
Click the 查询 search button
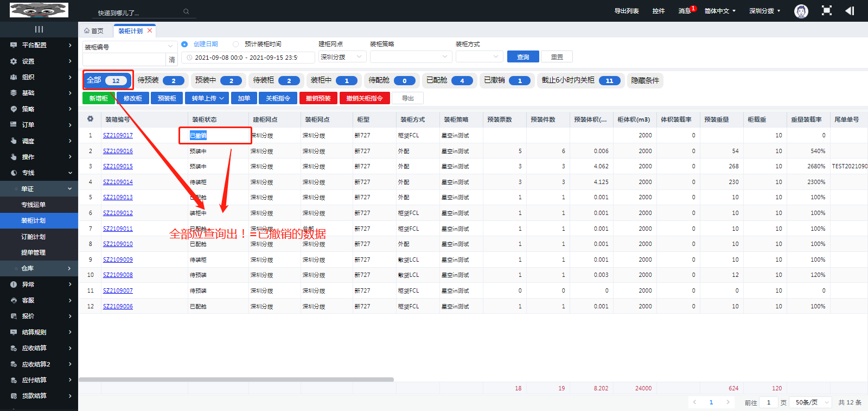tap(523, 57)
